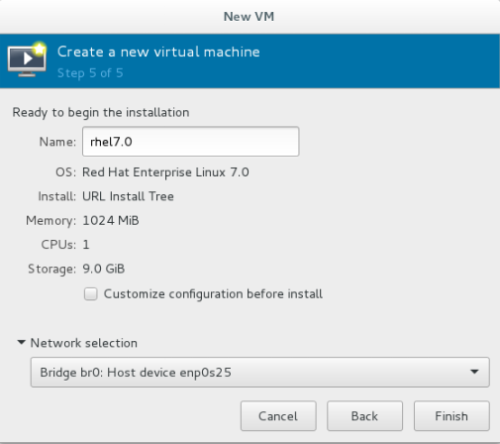Select the Red Hat Enterprise Linux 7.0 text

pos(166,173)
